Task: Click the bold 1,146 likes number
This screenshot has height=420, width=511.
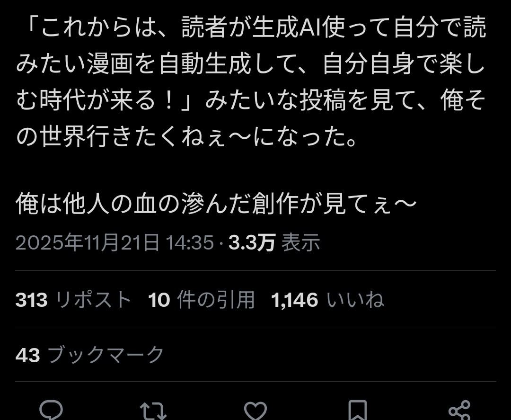Action: click(x=295, y=300)
